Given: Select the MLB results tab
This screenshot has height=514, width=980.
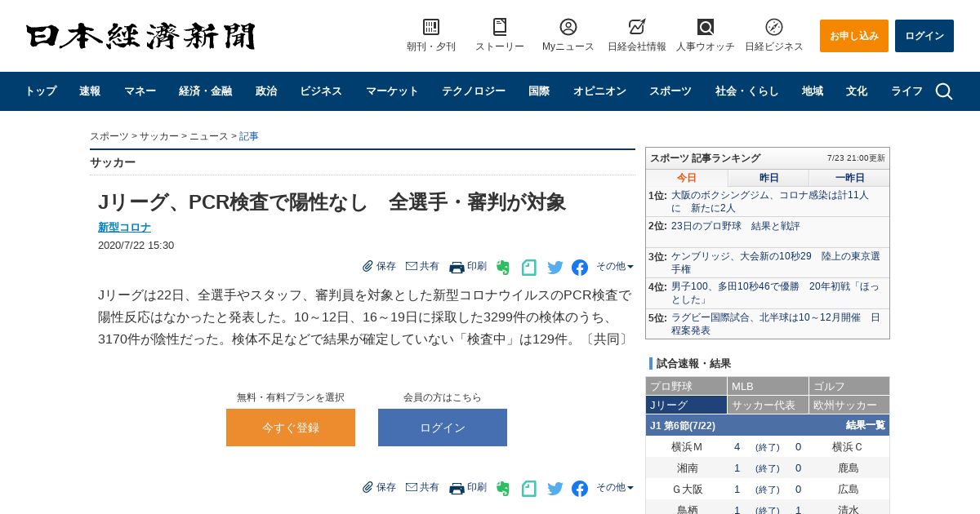Looking at the screenshot, I should [x=768, y=386].
